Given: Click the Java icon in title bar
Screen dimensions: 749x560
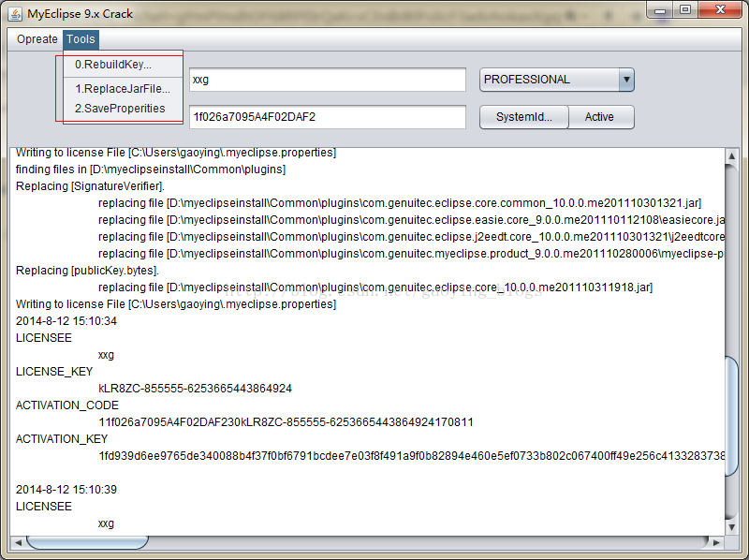Looking at the screenshot, I should 15,14.
